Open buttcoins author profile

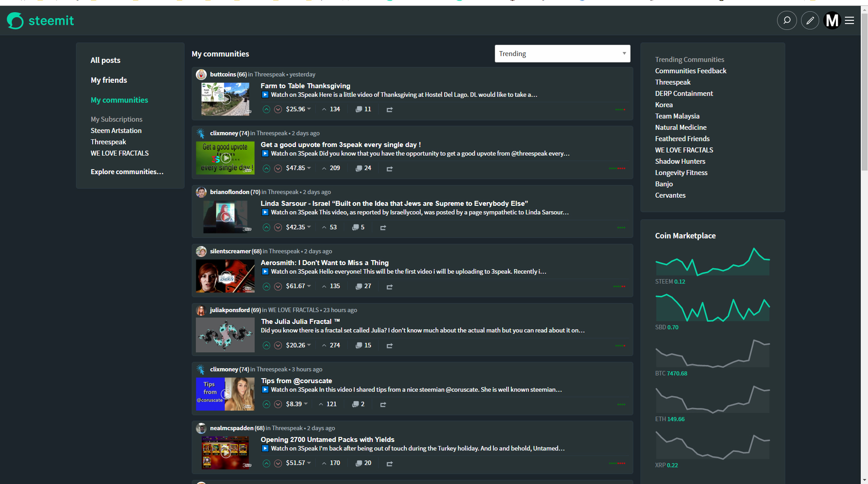223,74
